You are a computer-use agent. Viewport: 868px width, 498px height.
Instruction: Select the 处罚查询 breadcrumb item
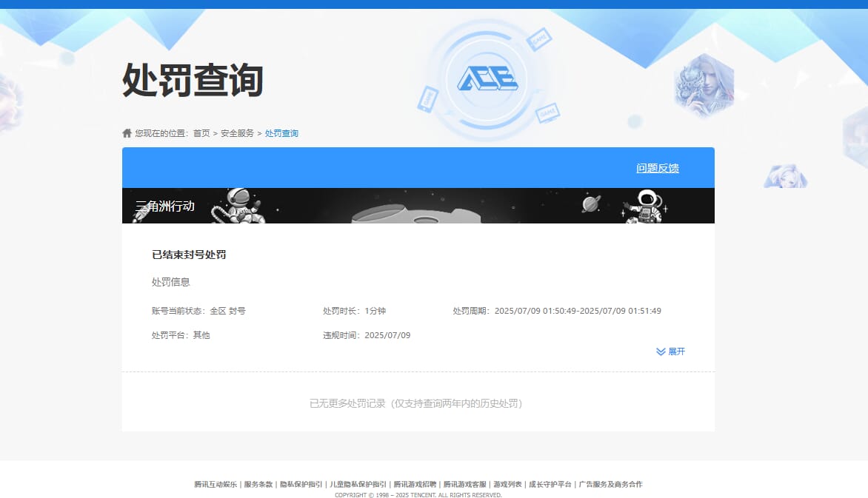coord(280,133)
